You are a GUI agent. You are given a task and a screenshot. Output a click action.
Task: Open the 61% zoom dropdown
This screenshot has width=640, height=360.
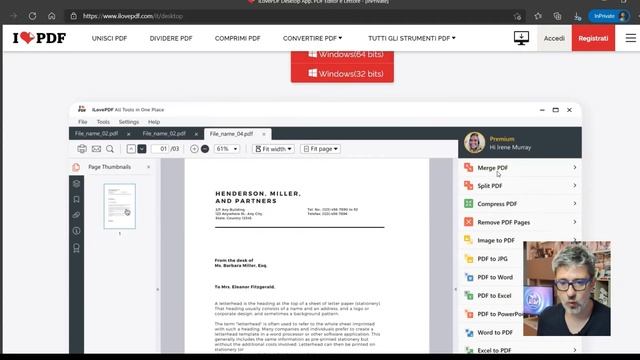227,149
